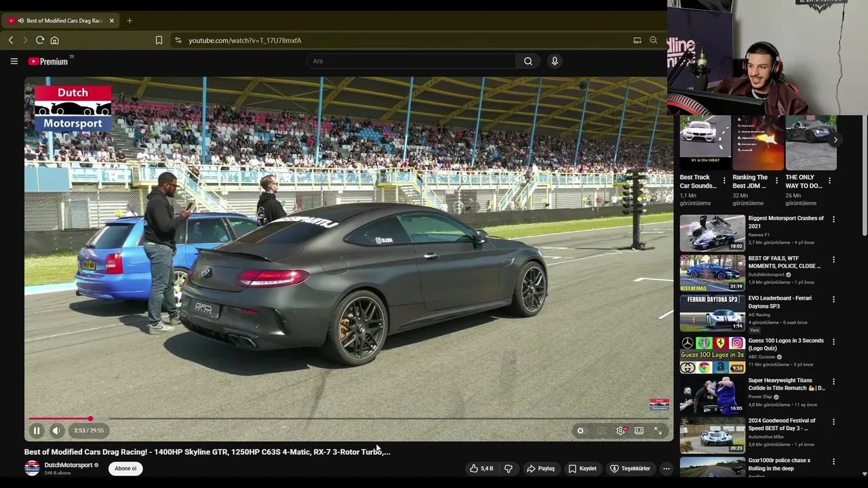Enter fullscreen mode
This screenshot has height=488, width=868.
[x=658, y=430]
